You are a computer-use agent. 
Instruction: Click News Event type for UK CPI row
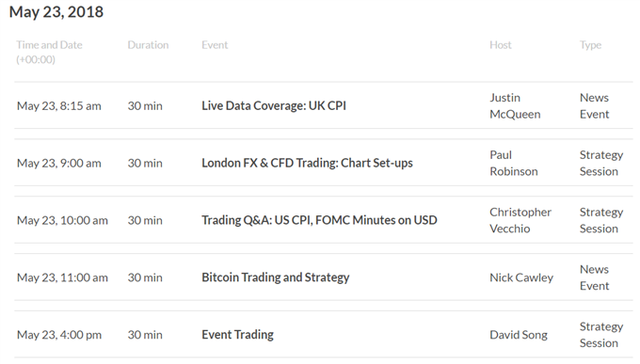tap(594, 105)
